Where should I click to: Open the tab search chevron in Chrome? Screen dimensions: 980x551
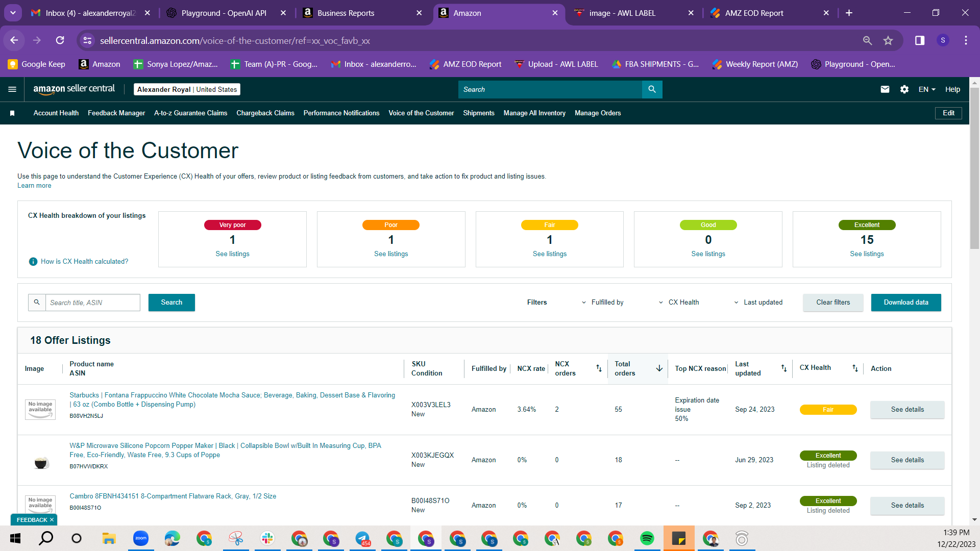coord(13,13)
